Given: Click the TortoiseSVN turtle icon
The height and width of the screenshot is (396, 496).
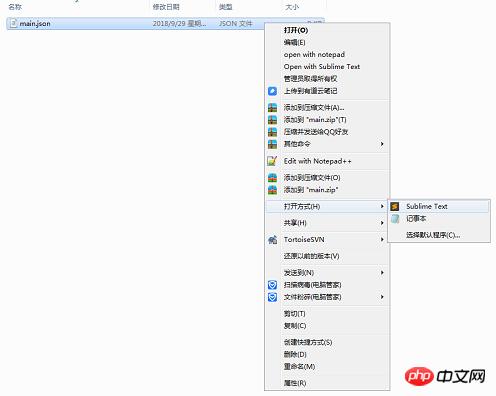Looking at the screenshot, I should click(272, 240).
